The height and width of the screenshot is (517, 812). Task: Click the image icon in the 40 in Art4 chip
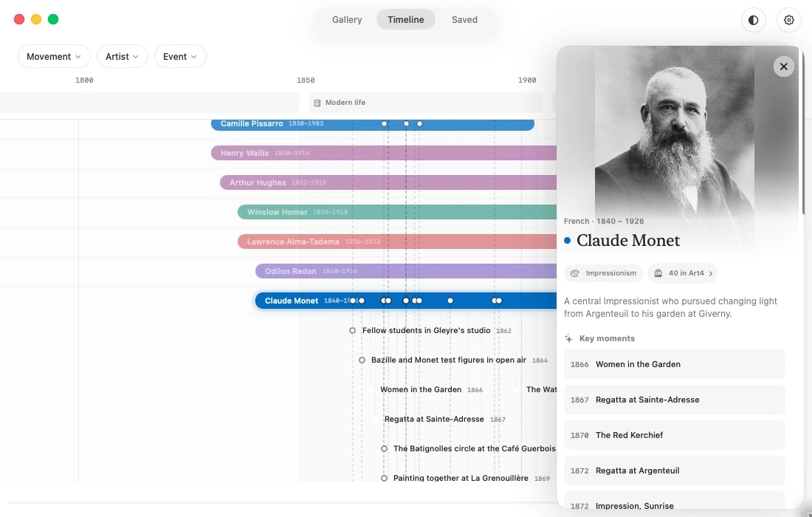(658, 273)
